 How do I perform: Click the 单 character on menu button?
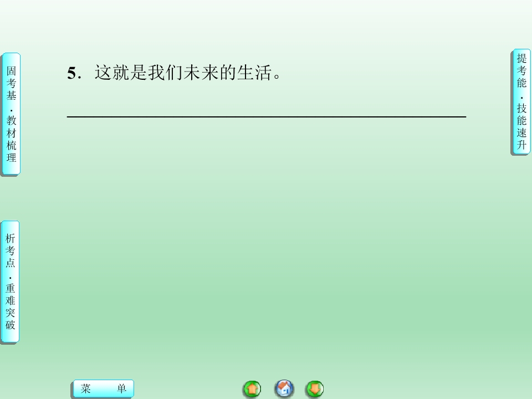[121, 388]
